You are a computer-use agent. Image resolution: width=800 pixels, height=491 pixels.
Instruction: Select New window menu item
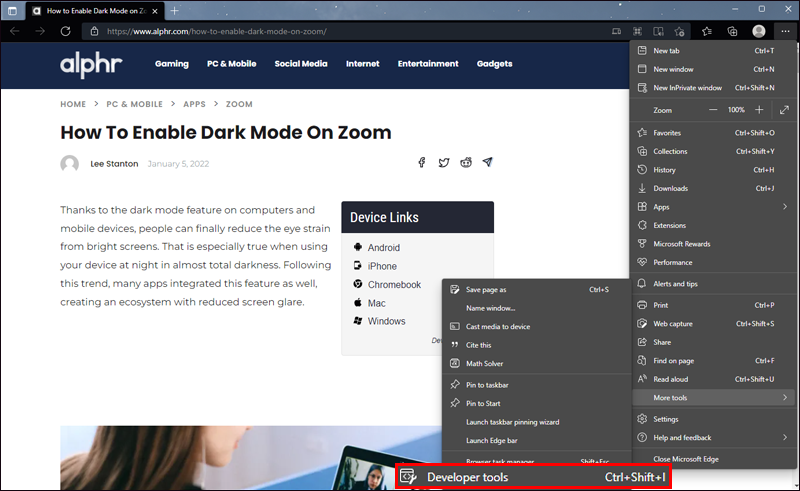pos(714,69)
